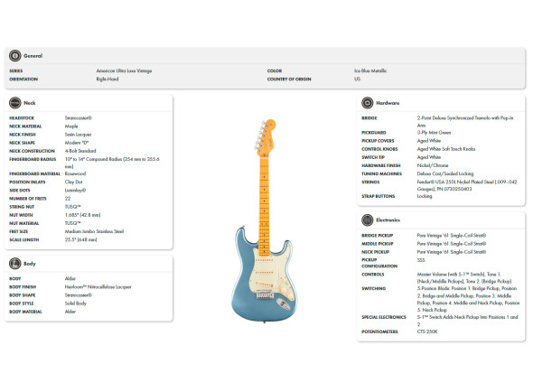Select the side dots value Luminlay
Screen dimensions: 533x392
[75, 191]
